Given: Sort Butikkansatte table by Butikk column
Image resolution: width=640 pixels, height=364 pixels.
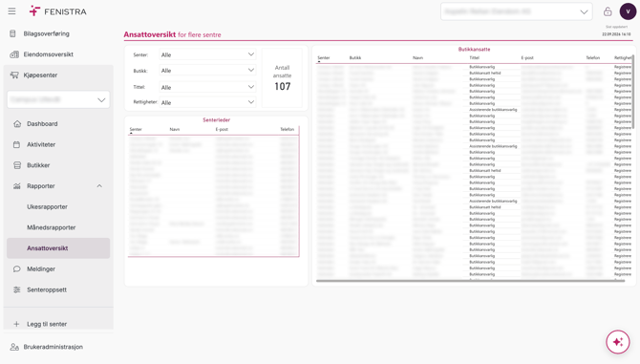Looking at the screenshot, I should click(x=355, y=58).
